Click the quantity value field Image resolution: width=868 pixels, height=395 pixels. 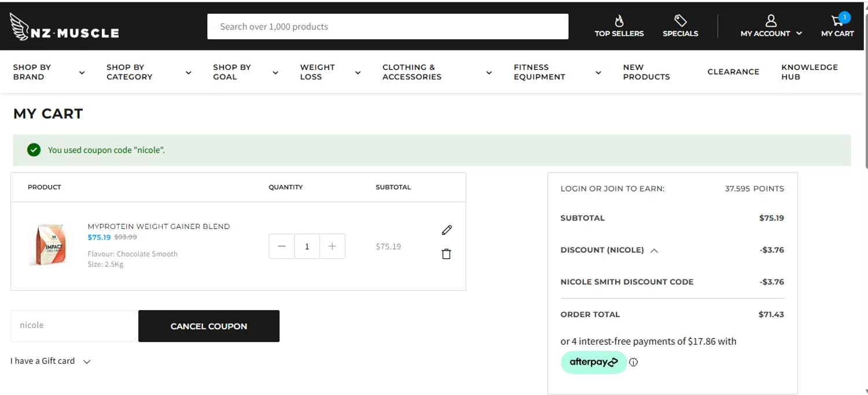click(x=307, y=246)
